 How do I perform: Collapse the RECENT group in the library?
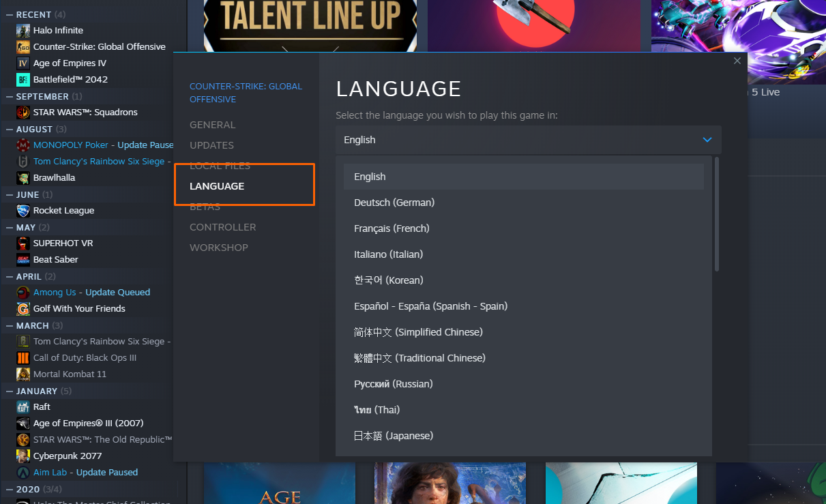pyautogui.click(x=10, y=15)
